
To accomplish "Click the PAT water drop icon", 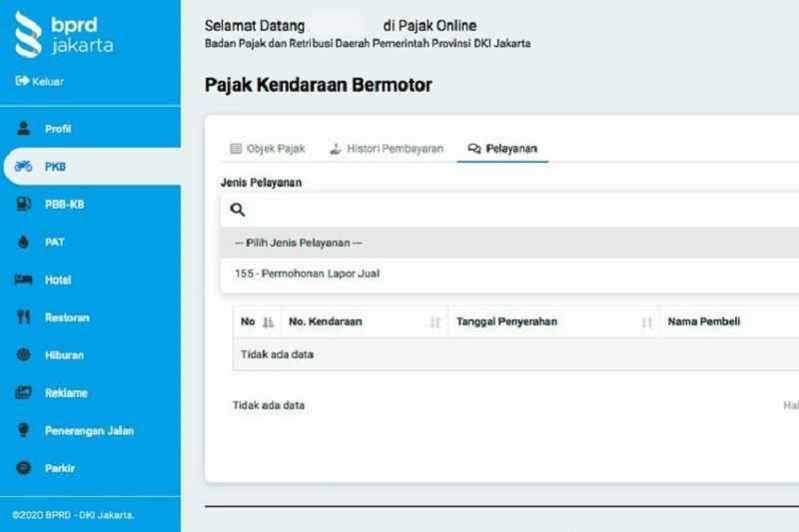I will [x=23, y=242].
